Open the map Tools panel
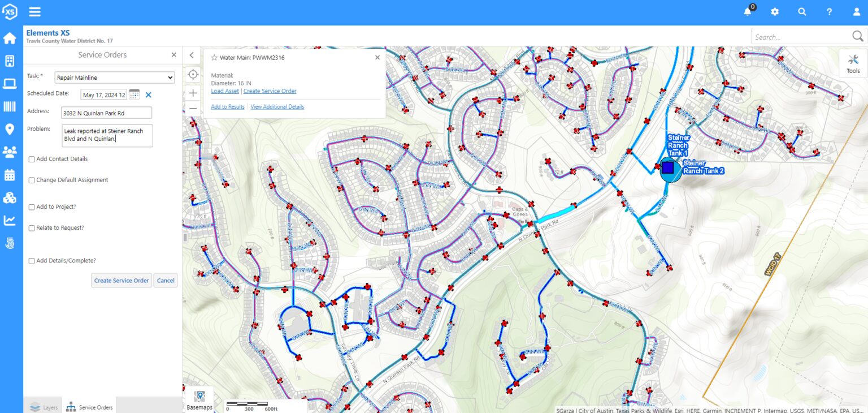This screenshot has height=413, width=868. (853, 63)
